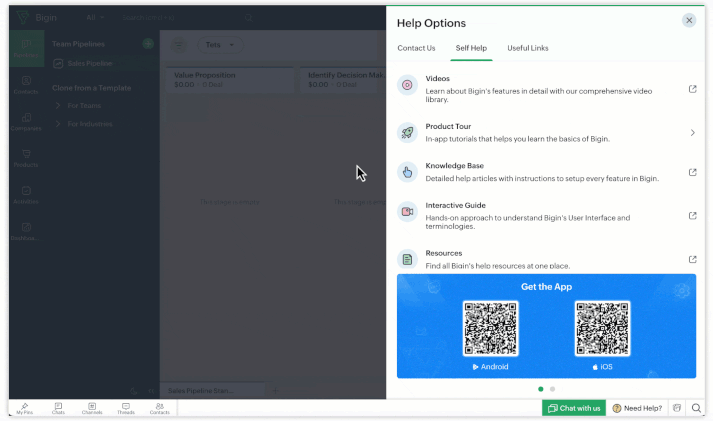Click the Android label link
The height and width of the screenshot is (421, 713).
[x=490, y=367]
